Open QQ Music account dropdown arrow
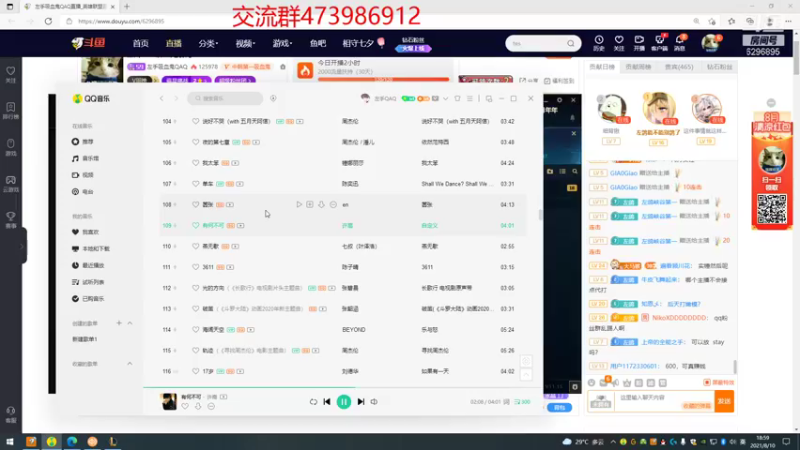Viewport: 800px width, 450px height. tap(445, 98)
